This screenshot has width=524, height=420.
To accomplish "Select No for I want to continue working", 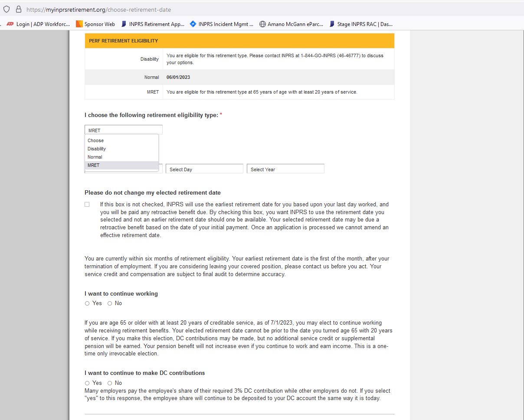I will [x=110, y=303].
